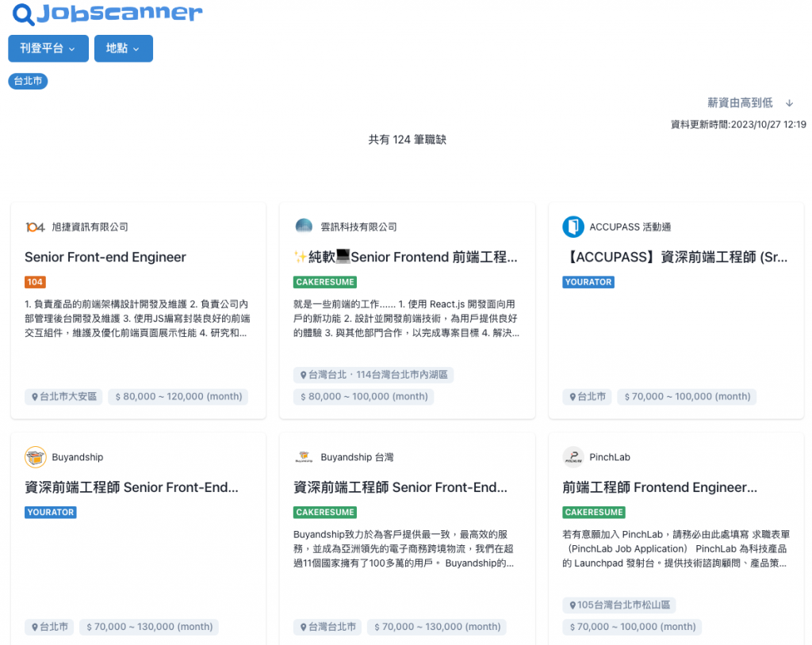
Task: Open the 地點 dropdown filter
Action: pyautogui.click(x=123, y=48)
